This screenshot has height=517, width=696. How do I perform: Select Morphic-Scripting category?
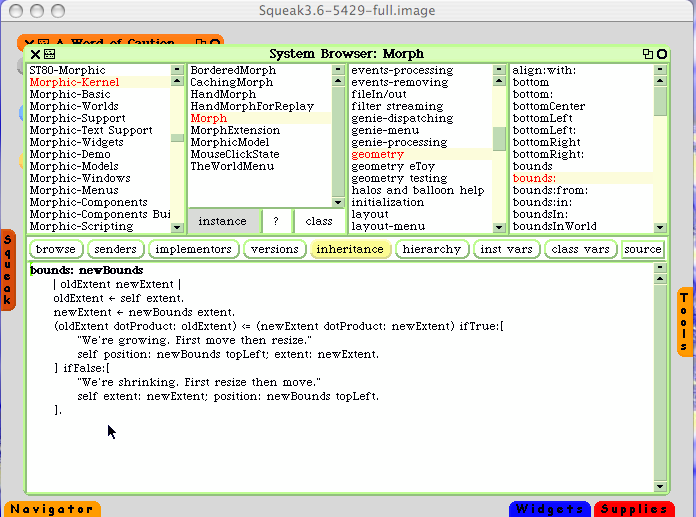point(99,226)
